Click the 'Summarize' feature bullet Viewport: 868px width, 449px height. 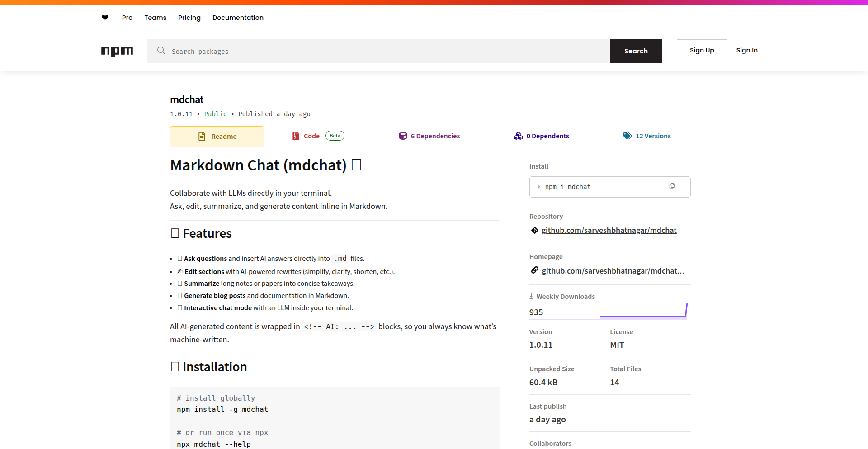point(266,284)
